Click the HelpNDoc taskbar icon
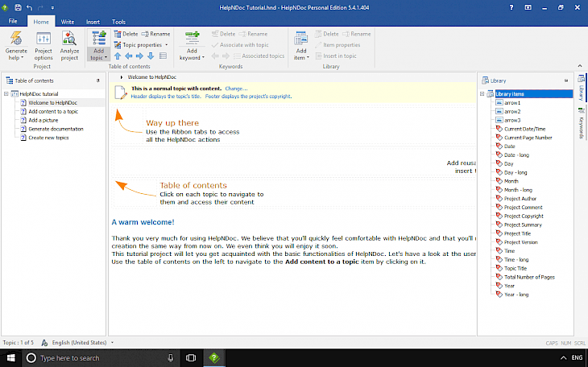The image size is (588, 367). [x=214, y=358]
